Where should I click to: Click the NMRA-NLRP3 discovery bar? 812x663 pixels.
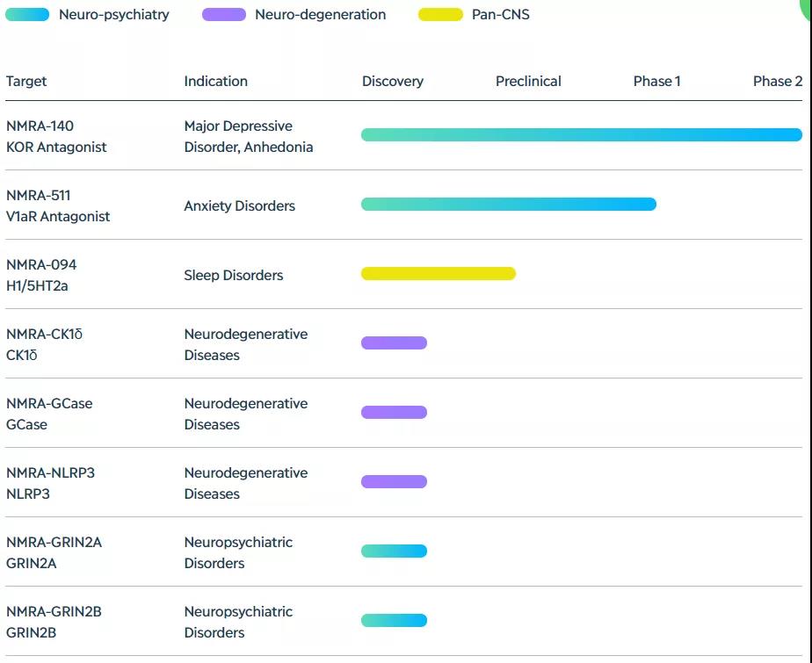(x=394, y=482)
